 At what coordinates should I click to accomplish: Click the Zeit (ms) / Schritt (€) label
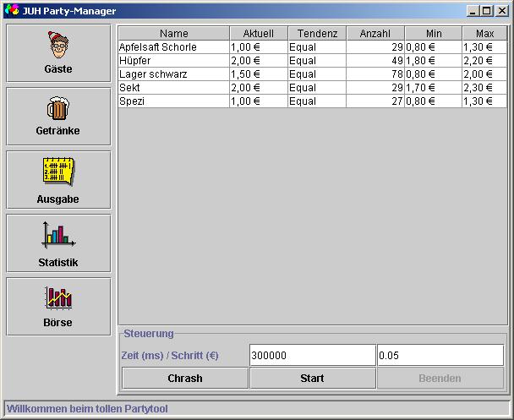tap(170, 356)
